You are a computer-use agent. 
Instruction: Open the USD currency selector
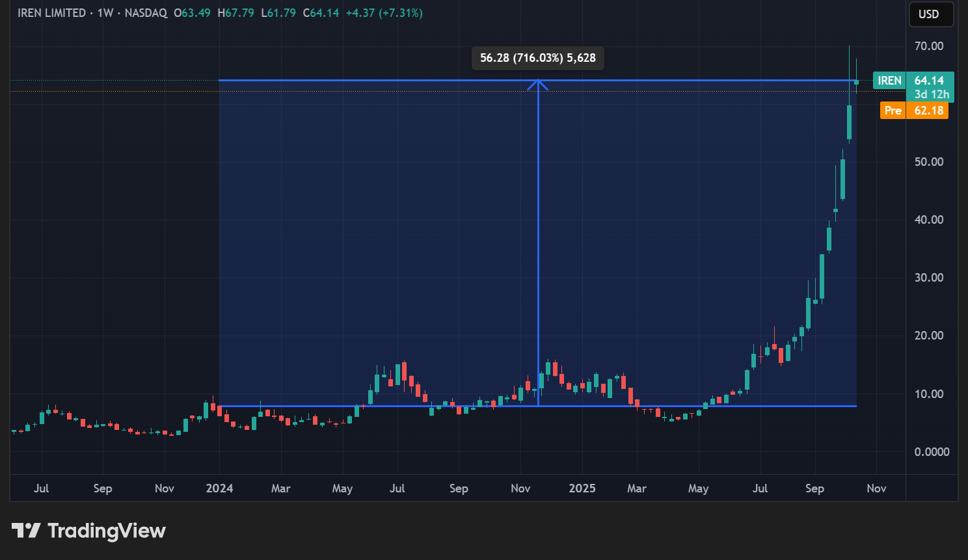[930, 14]
